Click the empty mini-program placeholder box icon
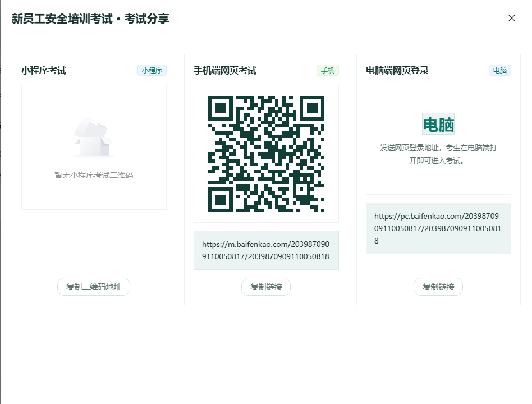This screenshot has height=404, width=532. (94, 137)
